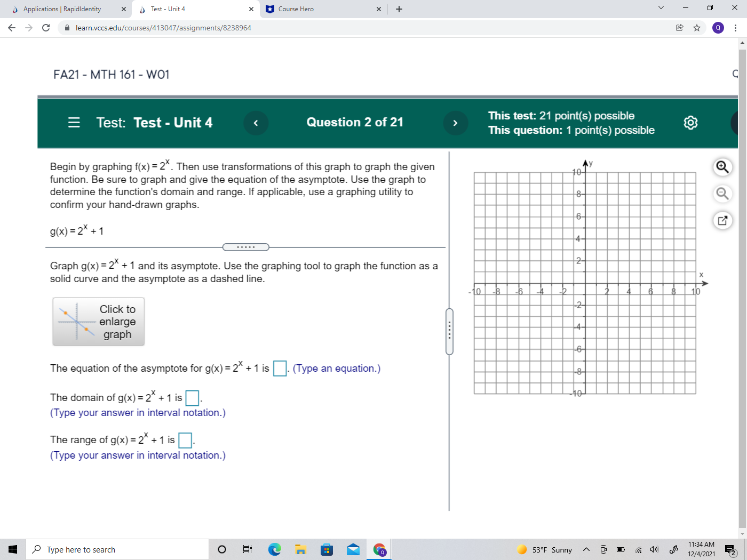Click the page vertical scrollbar
The image size is (747, 560).
(x=742, y=288)
